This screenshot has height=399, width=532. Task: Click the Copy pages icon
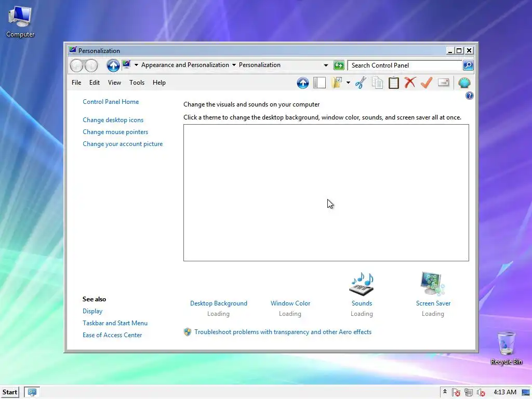(x=377, y=83)
